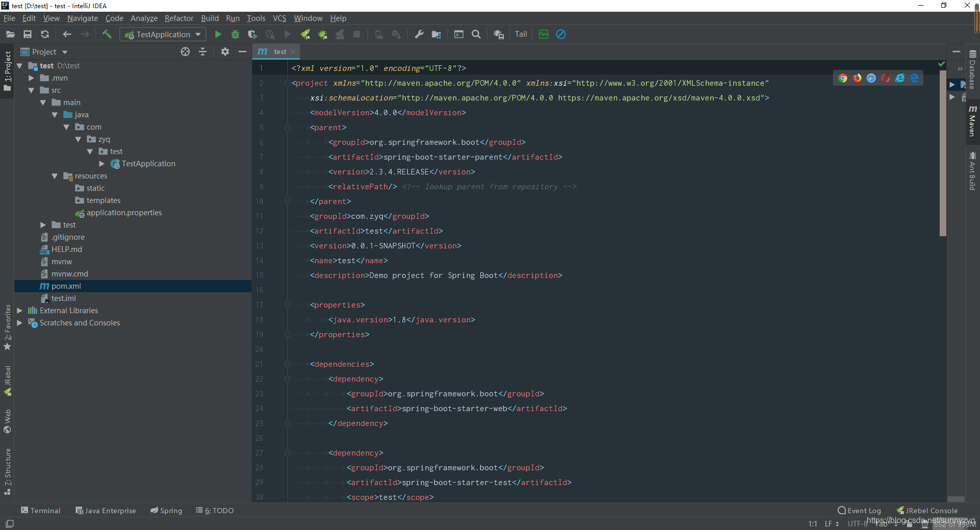The height and width of the screenshot is (530, 980).
Task: Open Project panel gear options
Action: pyautogui.click(x=225, y=52)
